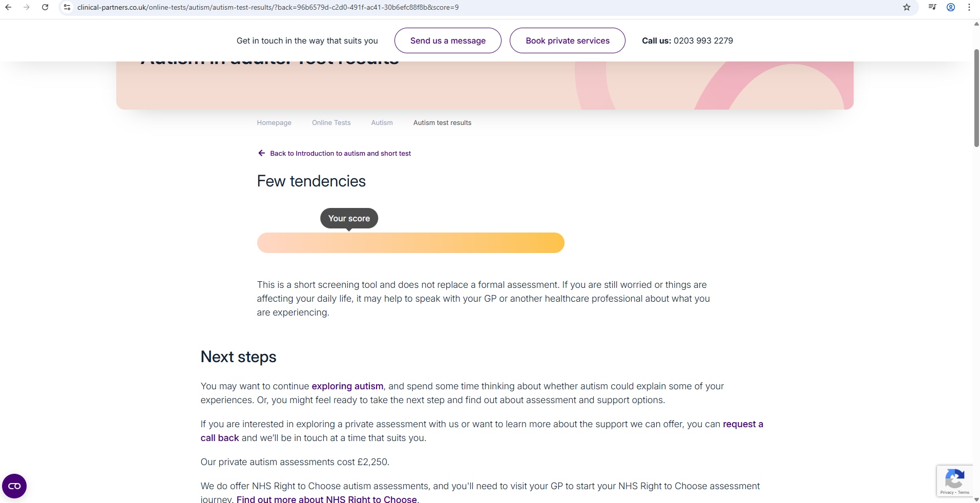
Task: Click Book private services button
Action: pyautogui.click(x=567, y=40)
